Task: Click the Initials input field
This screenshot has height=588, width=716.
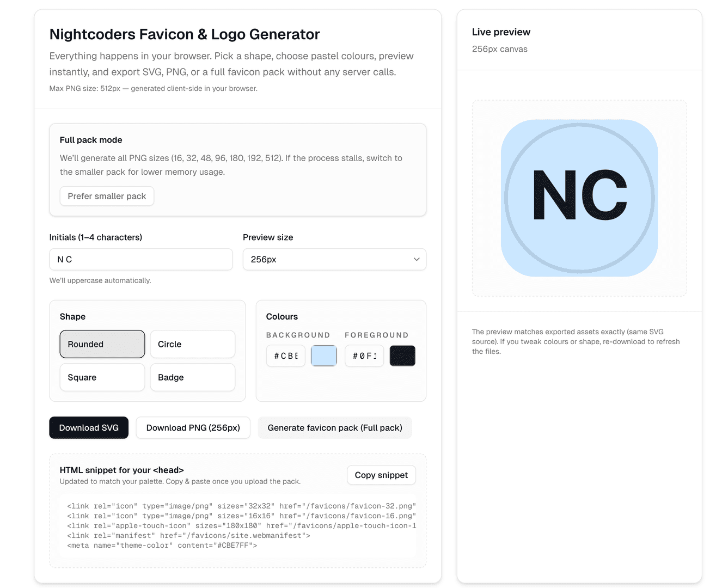Action: tap(140, 259)
